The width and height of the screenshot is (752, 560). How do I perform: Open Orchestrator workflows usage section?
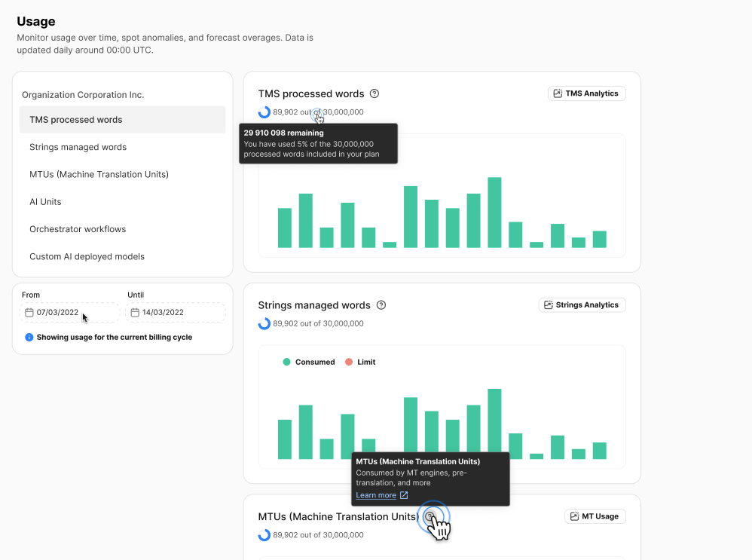click(78, 229)
